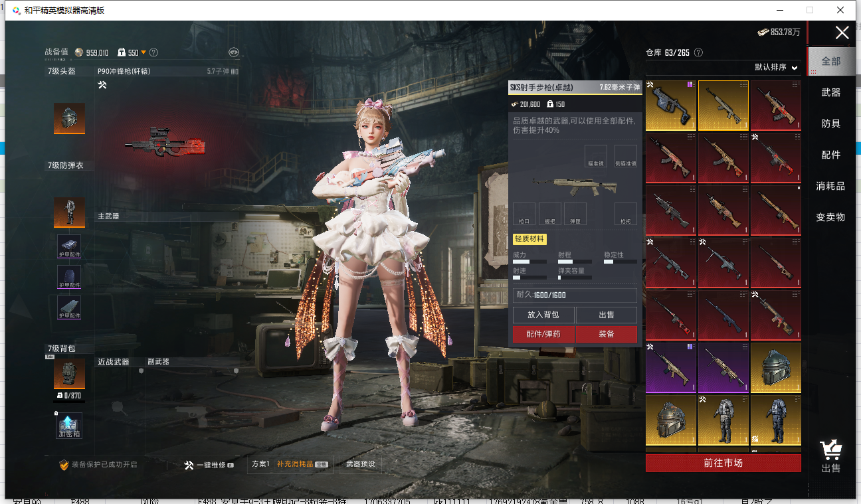Click the 0/870 backpack capacity text
This screenshot has width=861, height=504.
tap(72, 396)
